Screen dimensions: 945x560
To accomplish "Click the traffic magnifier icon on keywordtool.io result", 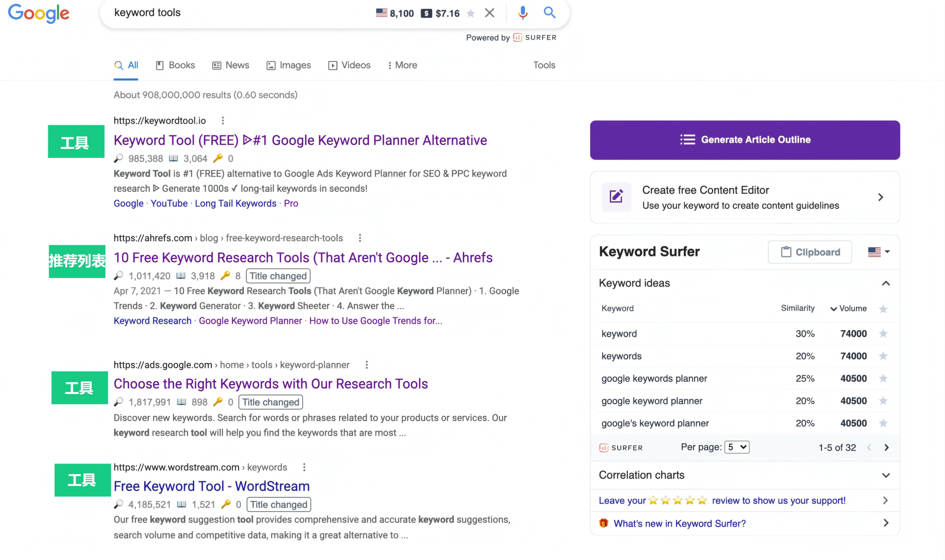I will pos(118,159).
